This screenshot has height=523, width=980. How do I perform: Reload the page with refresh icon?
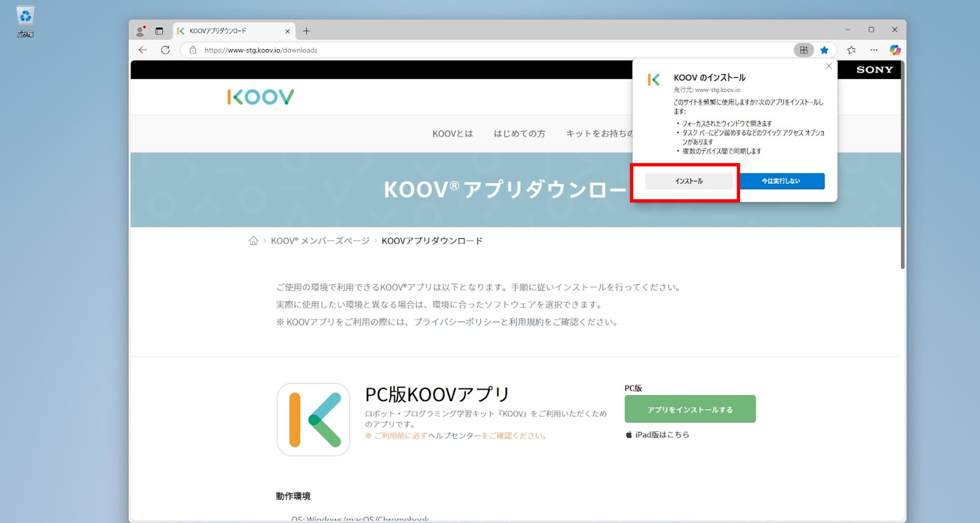point(165,50)
